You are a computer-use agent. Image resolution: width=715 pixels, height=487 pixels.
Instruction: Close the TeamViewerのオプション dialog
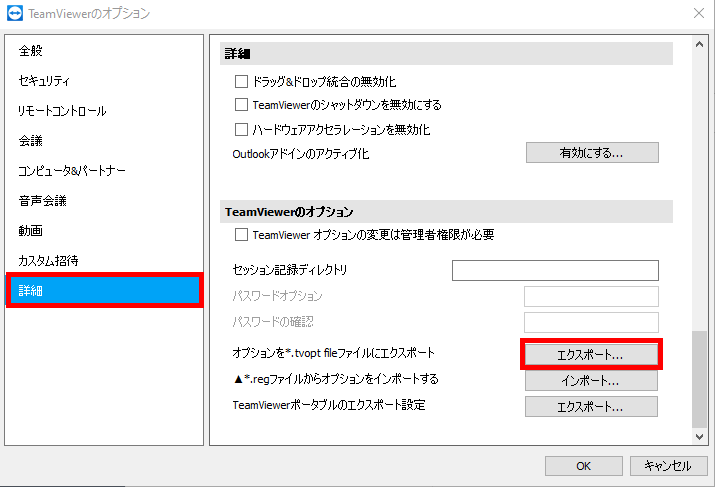[x=699, y=13]
